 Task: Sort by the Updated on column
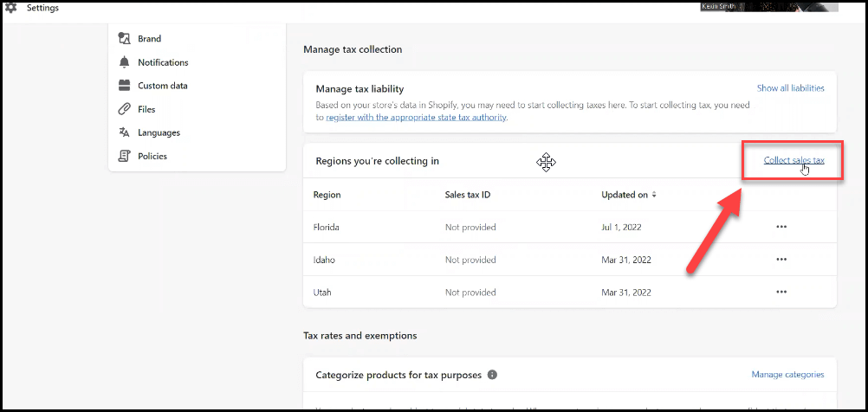[628, 195]
